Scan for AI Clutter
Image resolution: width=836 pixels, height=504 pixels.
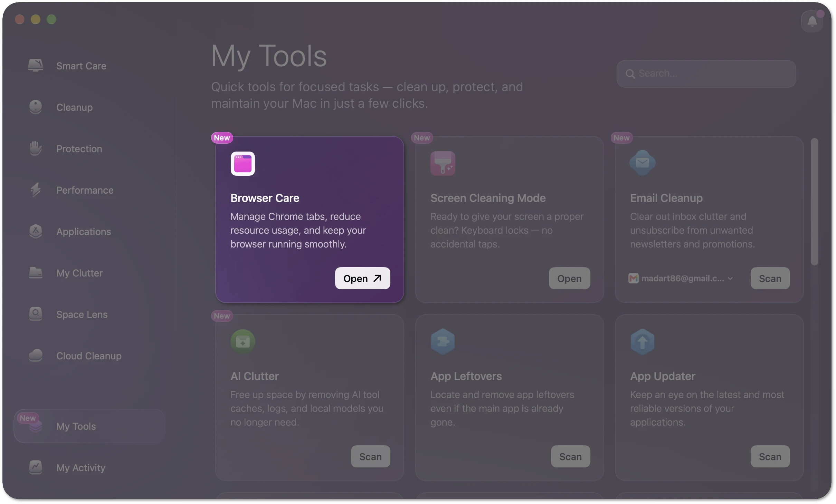(x=370, y=456)
